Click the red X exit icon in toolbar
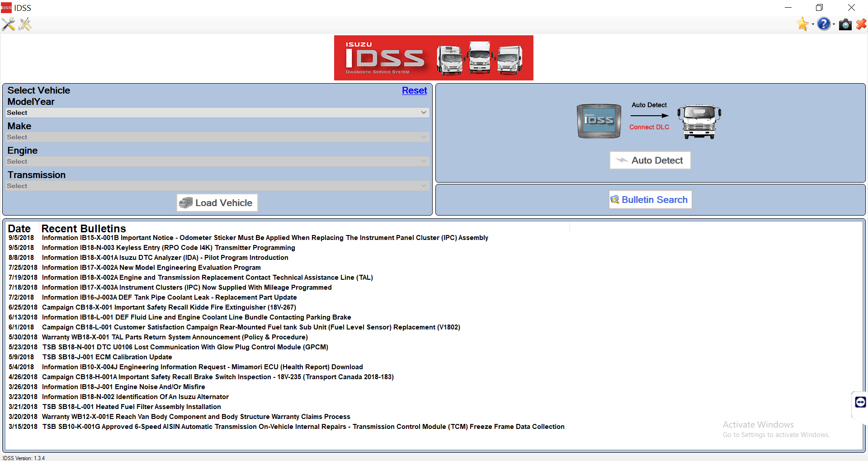The height and width of the screenshot is (461, 868). pos(861,24)
